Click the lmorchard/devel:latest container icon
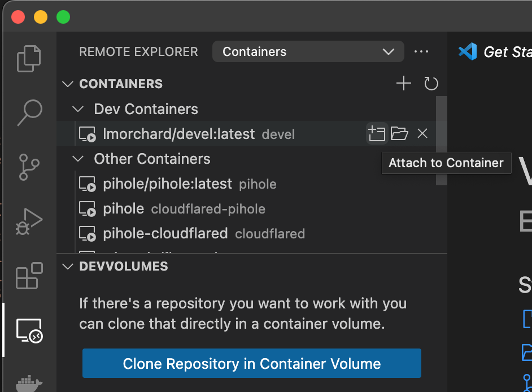 coord(88,134)
